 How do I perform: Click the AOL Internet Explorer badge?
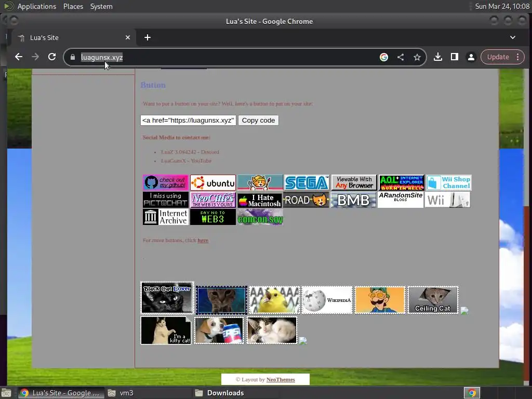click(402, 182)
